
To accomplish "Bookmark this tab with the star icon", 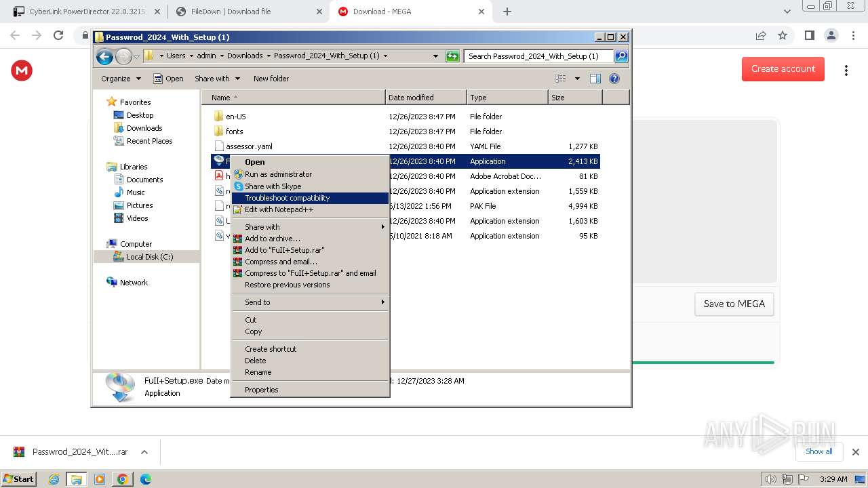I will (x=783, y=35).
